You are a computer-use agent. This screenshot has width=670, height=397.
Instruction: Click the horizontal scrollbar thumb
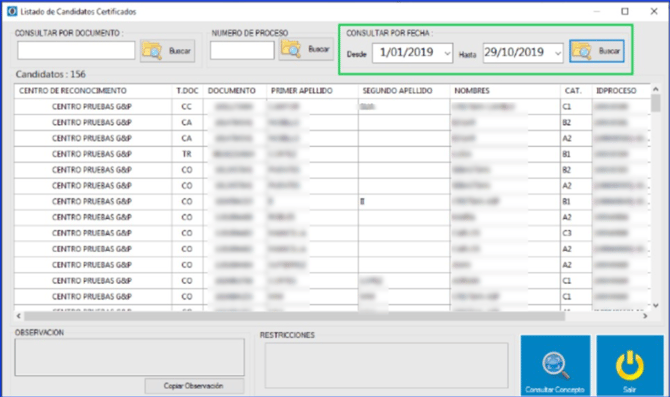pos(294,316)
